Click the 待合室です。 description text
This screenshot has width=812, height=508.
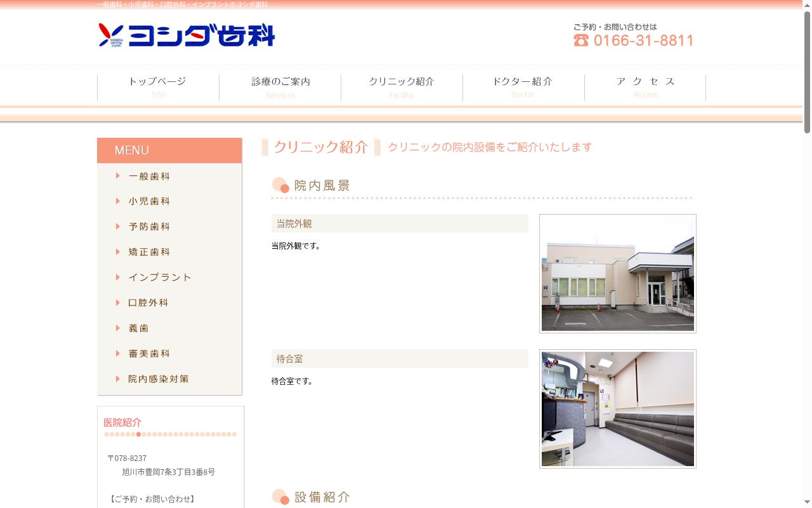click(292, 381)
